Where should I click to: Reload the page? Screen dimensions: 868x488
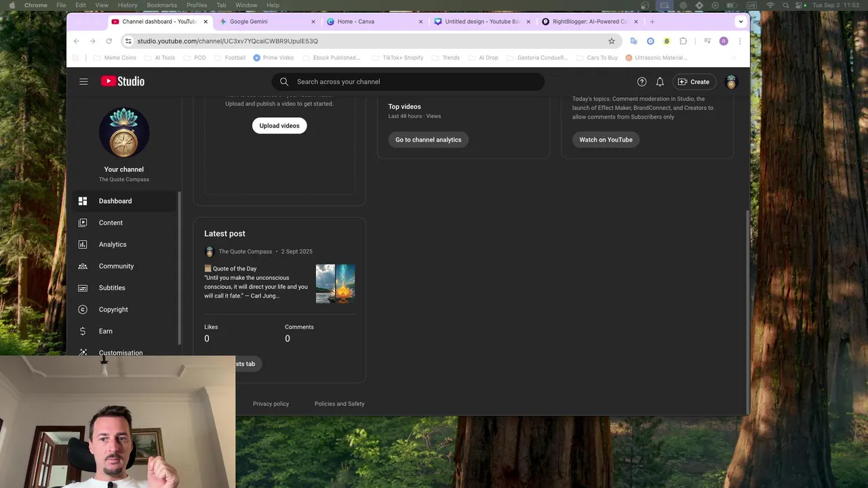[109, 41]
